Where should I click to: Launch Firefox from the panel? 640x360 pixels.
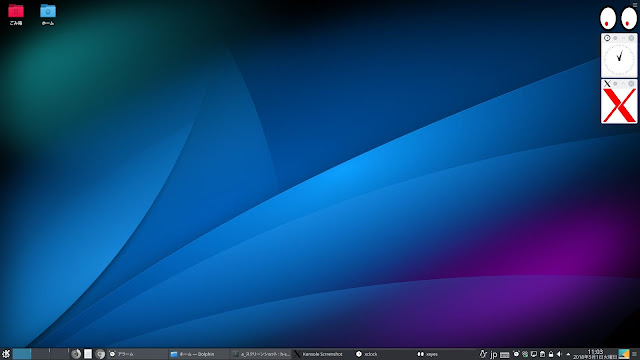pos(76,354)
